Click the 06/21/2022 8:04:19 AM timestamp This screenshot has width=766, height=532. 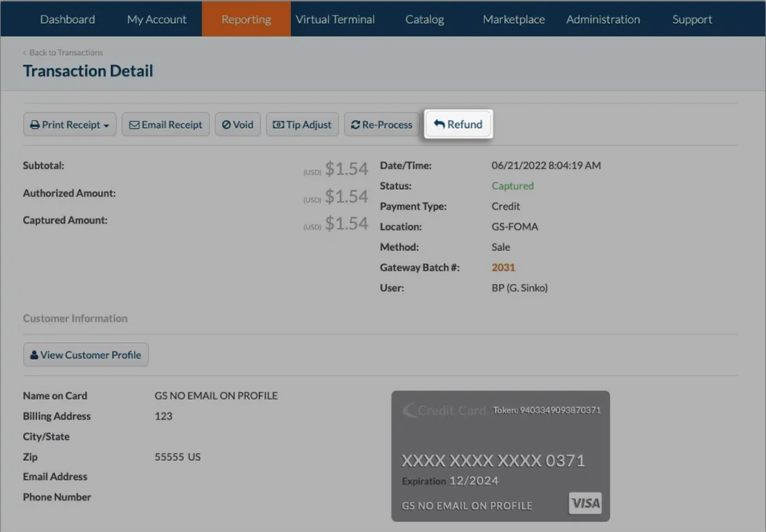click(x=546, y=165)
